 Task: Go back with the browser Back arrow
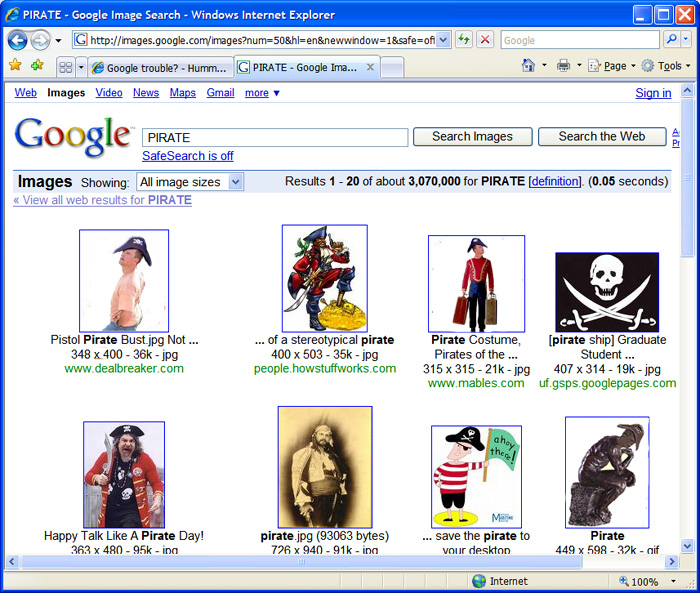click(17, 41)
